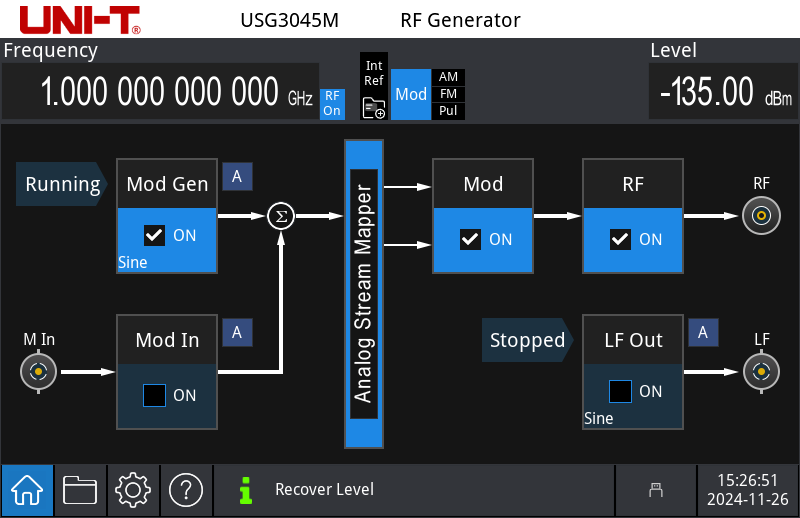Disable the RF block ON checkbox
This screenshot has height=518, width=800.
pyautogui.click(x=620, y=239)
